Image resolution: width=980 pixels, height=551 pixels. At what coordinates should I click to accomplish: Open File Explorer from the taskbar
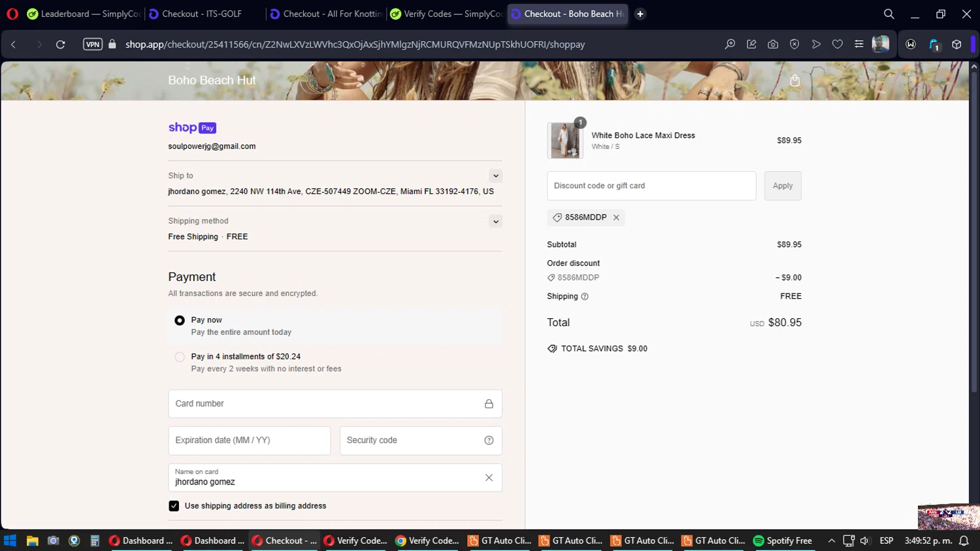pyautogui.click(x=32, y=541)
